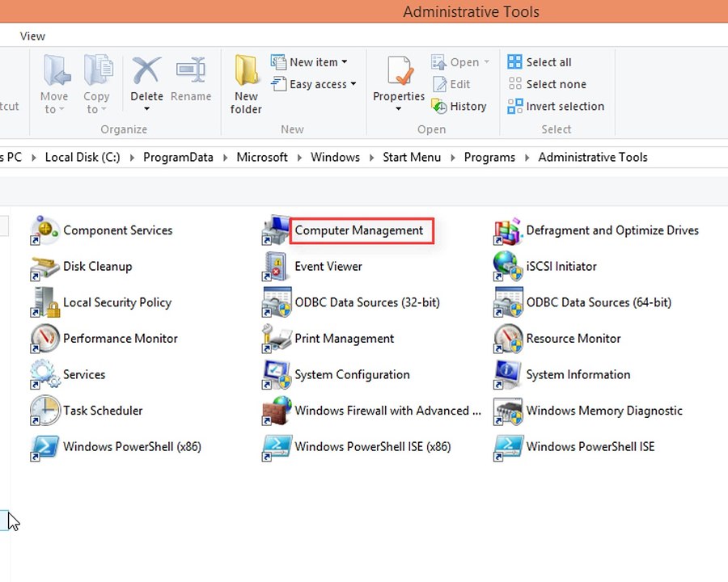Select the Task Scheduler clock icon
This screenshot has height=582, width=728.
[44, 411]
